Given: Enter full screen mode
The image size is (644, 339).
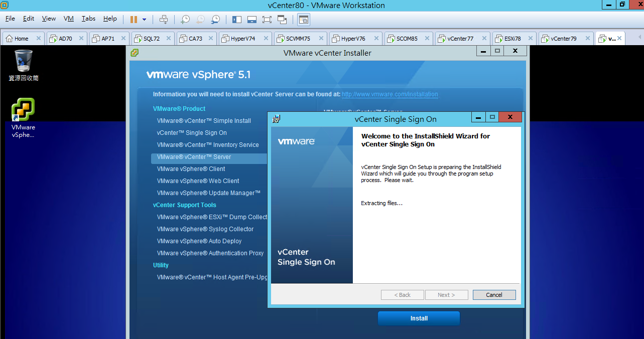Looking at the screenshot, I should coord(267,20).
